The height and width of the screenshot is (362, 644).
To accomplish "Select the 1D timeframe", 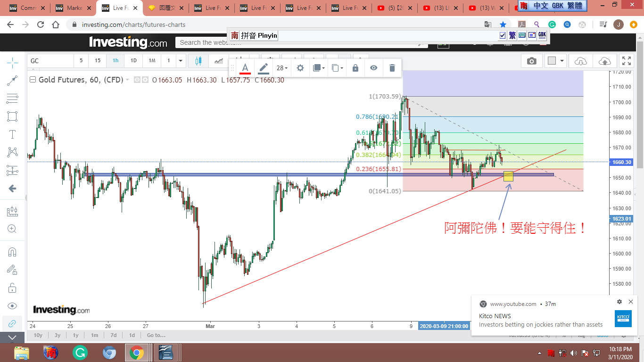I will pos(133,61).
